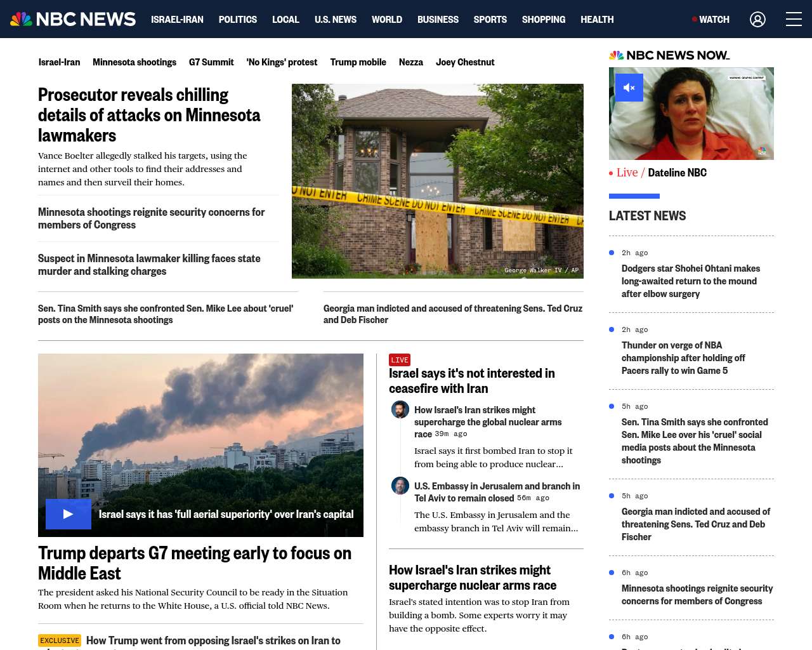Select the U.S. NEWS section
Image resolution: width=812 pixels, height=650 pixels.
pyautogui.click(x=336, y=20)
